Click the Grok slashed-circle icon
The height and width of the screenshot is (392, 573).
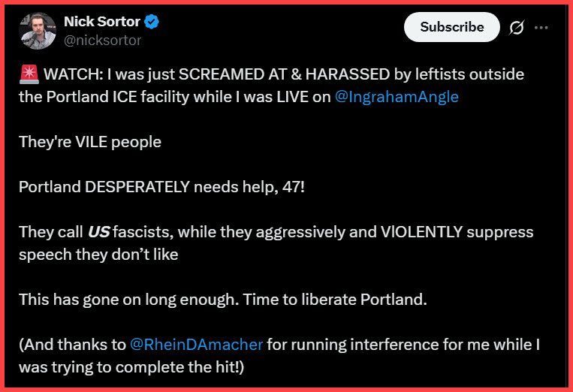click(x=516, y=28)
